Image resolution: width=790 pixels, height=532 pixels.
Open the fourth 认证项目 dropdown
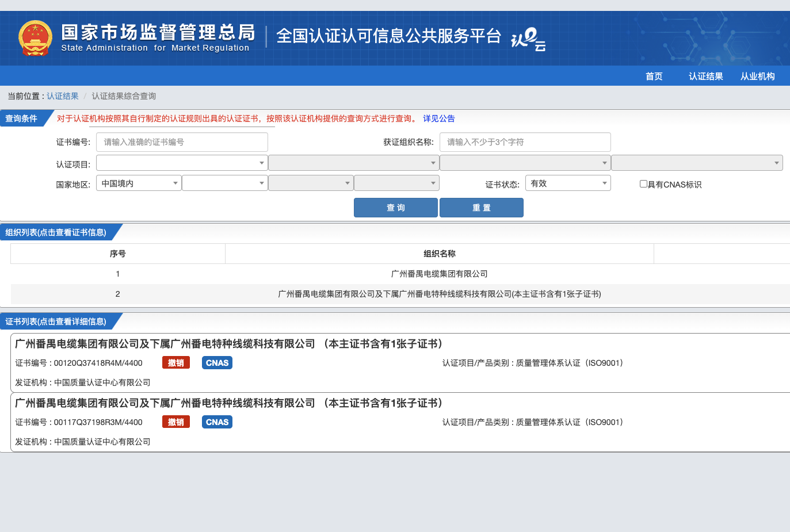(x=697, y=163)
